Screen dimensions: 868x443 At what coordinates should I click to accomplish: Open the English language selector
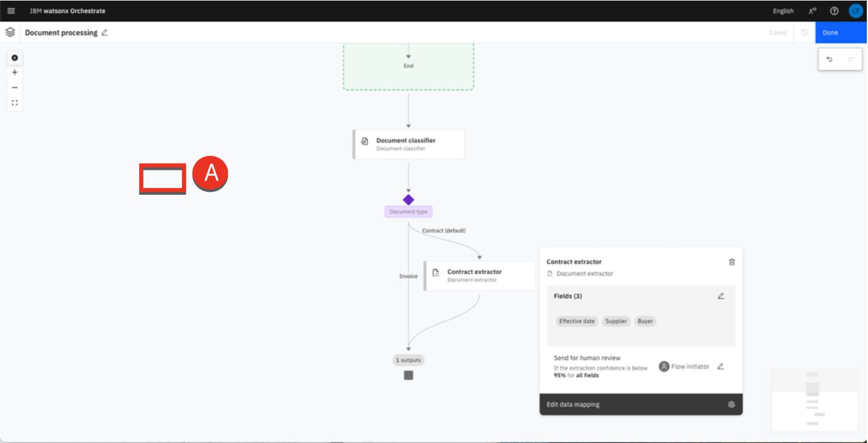783,11
